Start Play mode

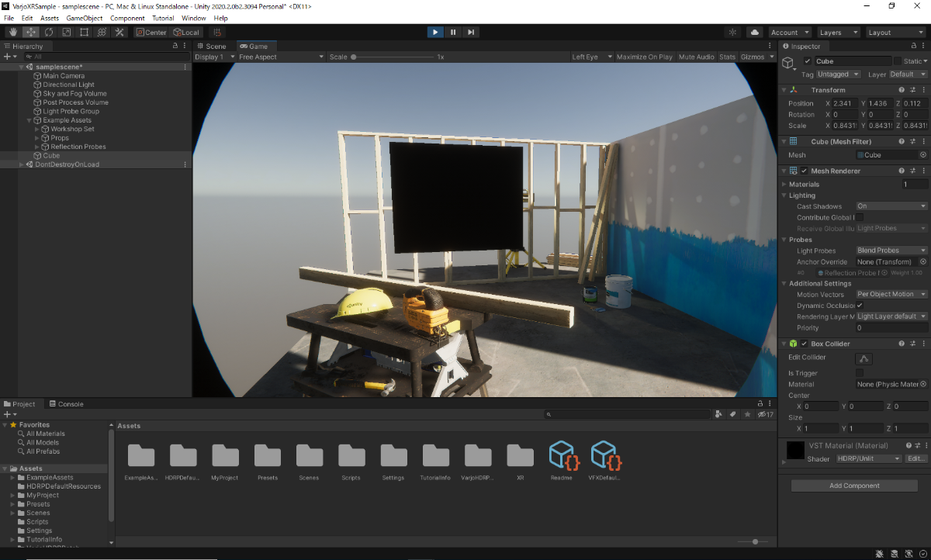point(435,32)
